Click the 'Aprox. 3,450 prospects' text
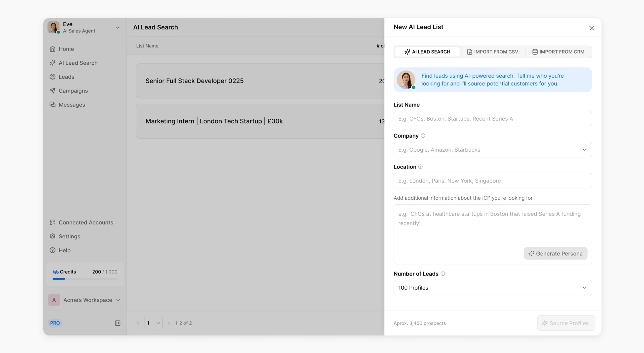This screenshot has width=644, height=353. [x=420, y=323]
